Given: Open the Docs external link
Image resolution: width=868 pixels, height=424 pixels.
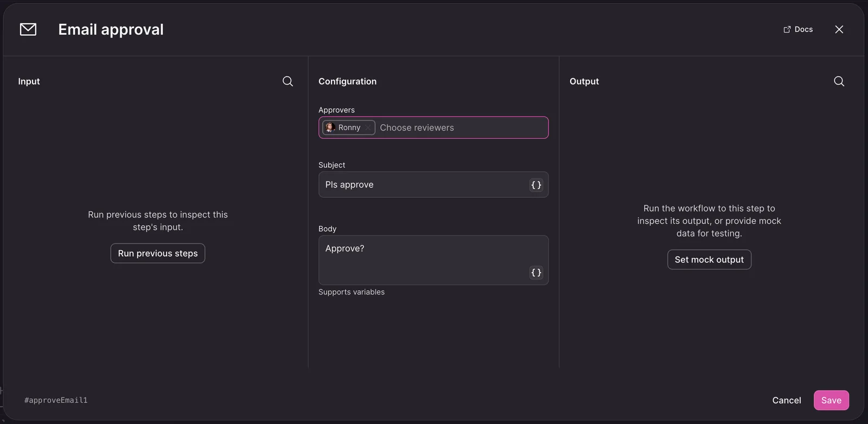Looking at the screenshot, I should pos(798,29).
